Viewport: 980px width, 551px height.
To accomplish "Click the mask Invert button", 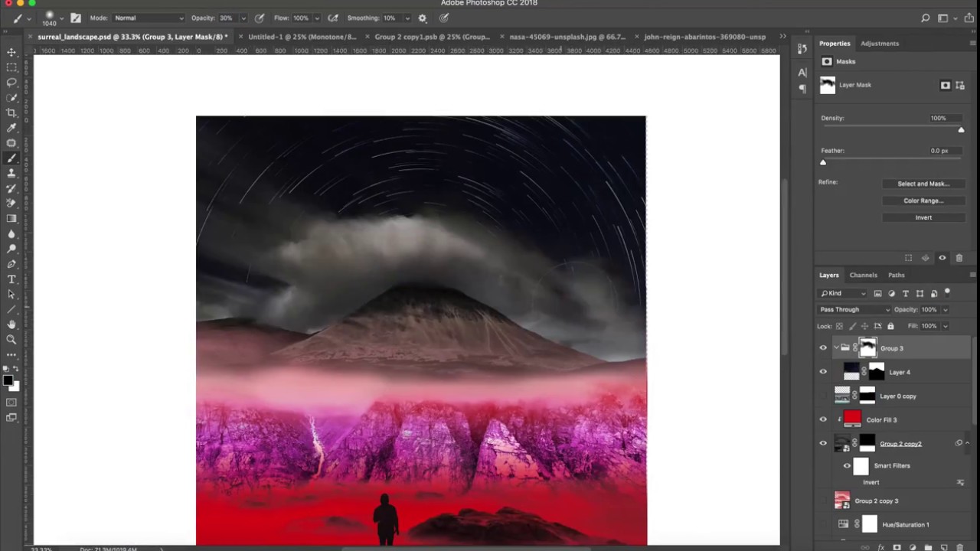I will point(923,217).
